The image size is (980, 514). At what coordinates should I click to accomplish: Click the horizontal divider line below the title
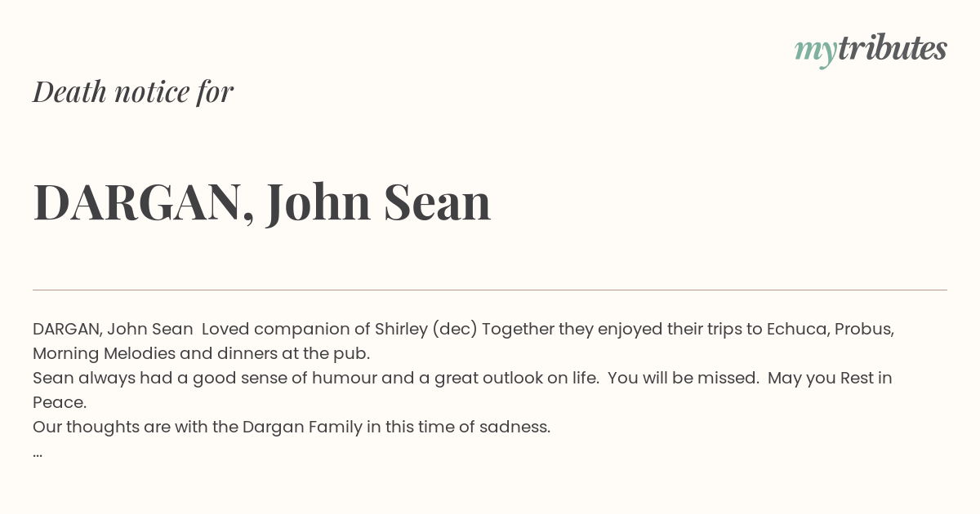490,290
